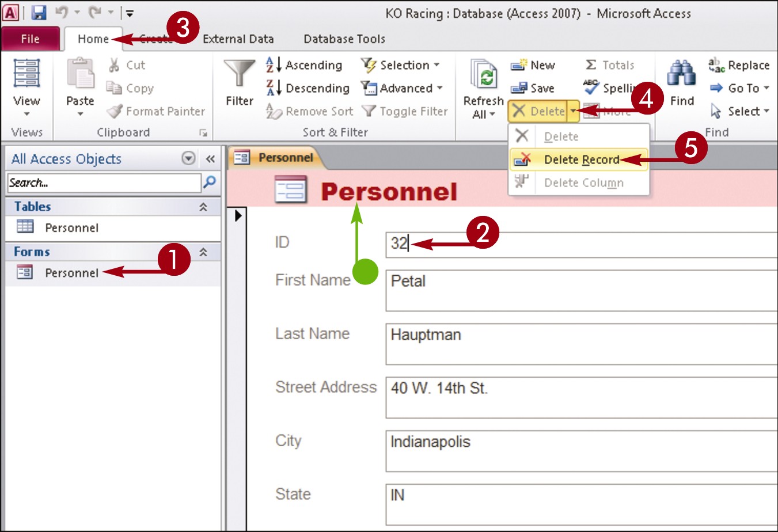Open Advanced filter options dropdown
Image resolution: width=778 pixels, height=532 pixels.
(x=402, y=88)
